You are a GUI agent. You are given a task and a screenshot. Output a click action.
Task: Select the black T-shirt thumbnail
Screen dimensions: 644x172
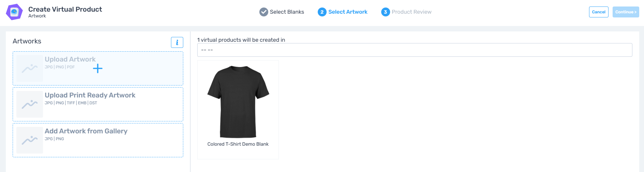[238, 102]
